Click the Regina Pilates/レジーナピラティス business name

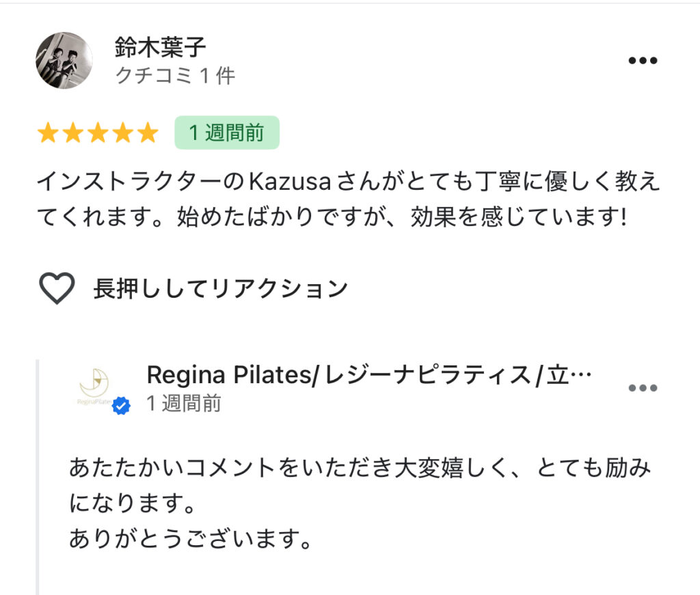[x=368, y=374]
